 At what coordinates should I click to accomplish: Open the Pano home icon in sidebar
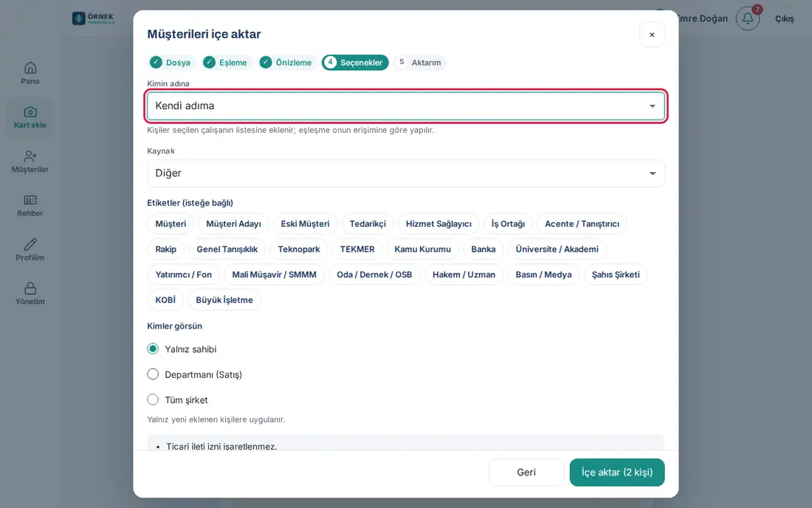[x=30, y=68]
